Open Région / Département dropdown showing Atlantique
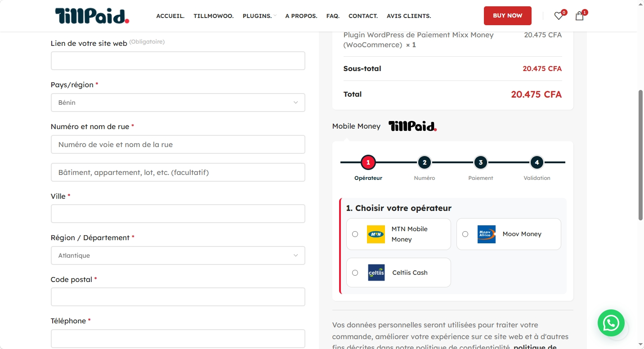 pos(178,255)
